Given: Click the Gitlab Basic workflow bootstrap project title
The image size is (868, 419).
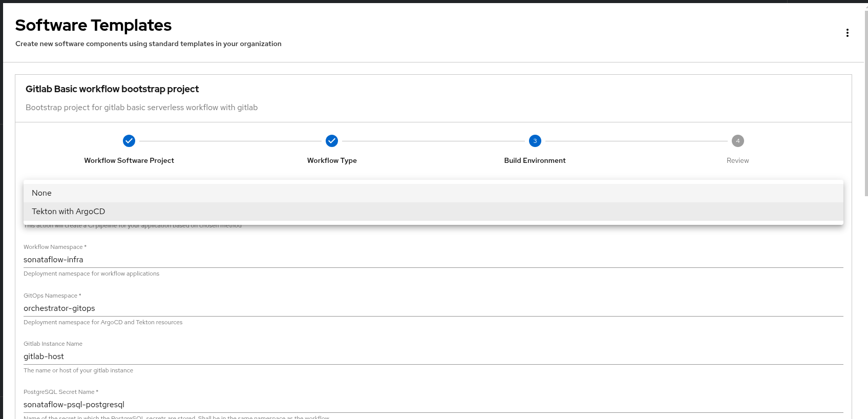Looking at the screenshot, I should pyautogui.click(x=112, y=89).
